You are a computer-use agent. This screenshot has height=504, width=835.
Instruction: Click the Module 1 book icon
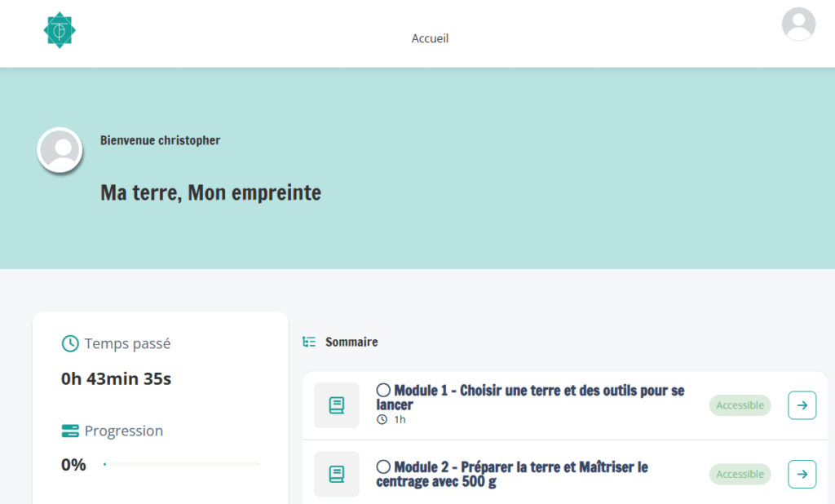tap(337, 405)
